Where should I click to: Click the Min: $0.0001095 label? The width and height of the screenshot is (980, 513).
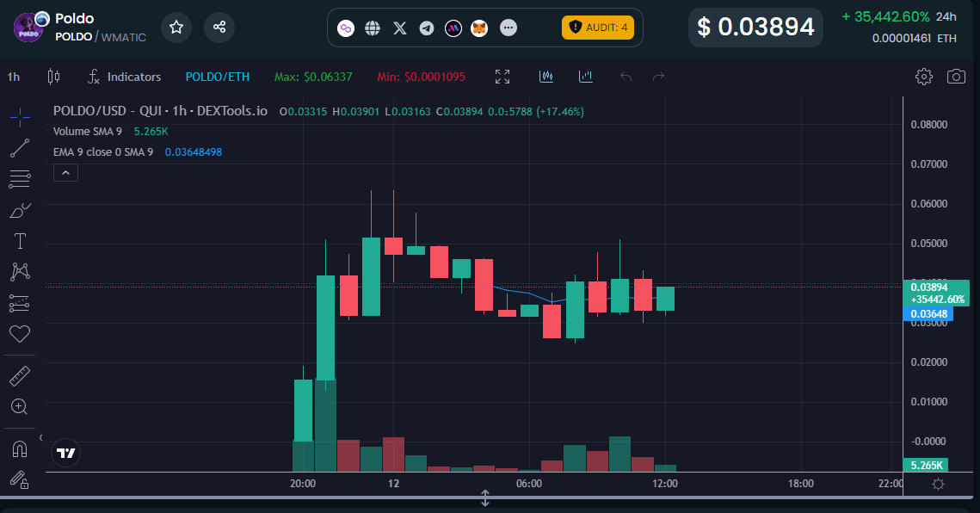point(422,77)
